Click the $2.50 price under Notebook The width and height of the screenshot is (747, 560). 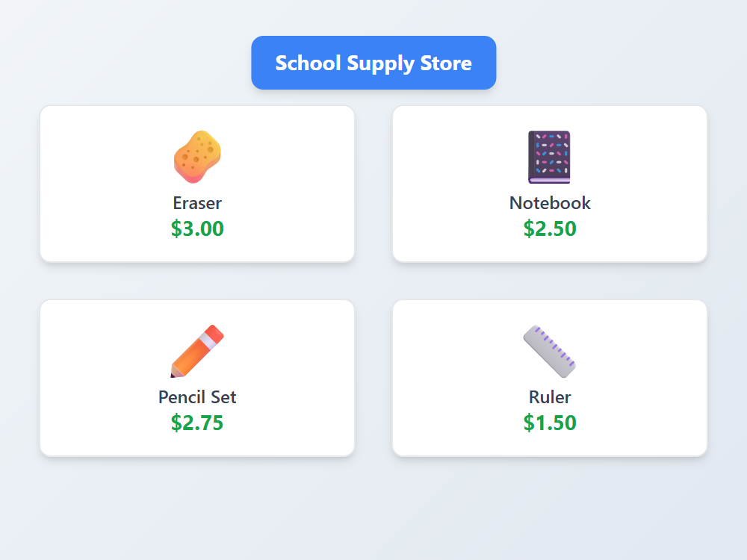550,228
